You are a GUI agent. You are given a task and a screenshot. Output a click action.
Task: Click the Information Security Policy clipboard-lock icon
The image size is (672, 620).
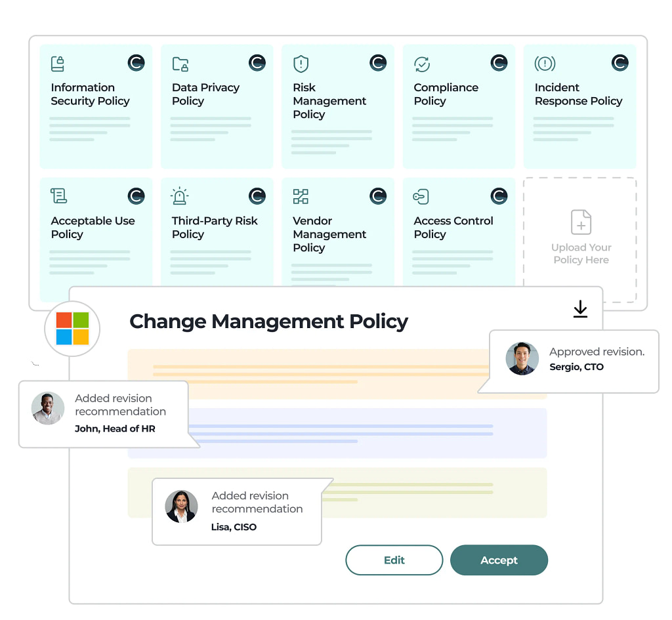pos(58,64)
